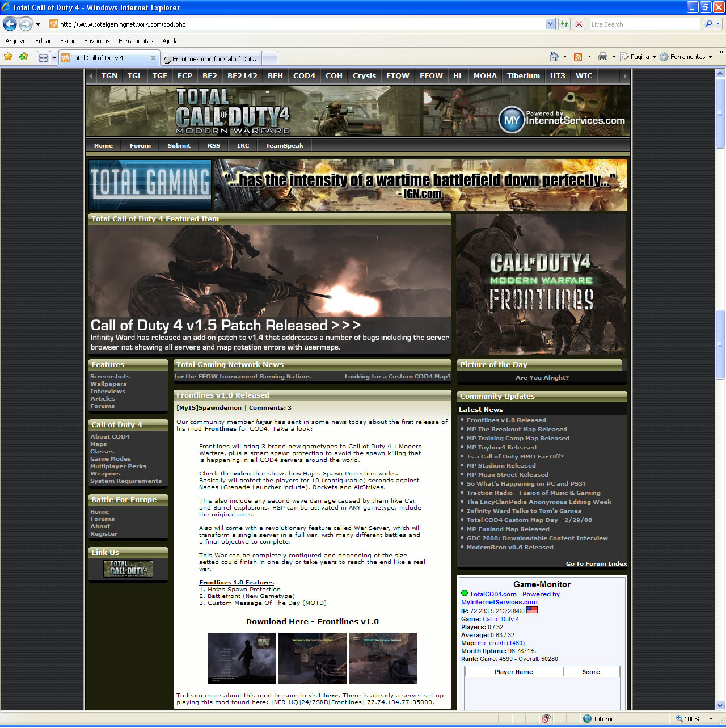
Task: Open the Página dropdown menu
Action: click(x=638, y=57)
